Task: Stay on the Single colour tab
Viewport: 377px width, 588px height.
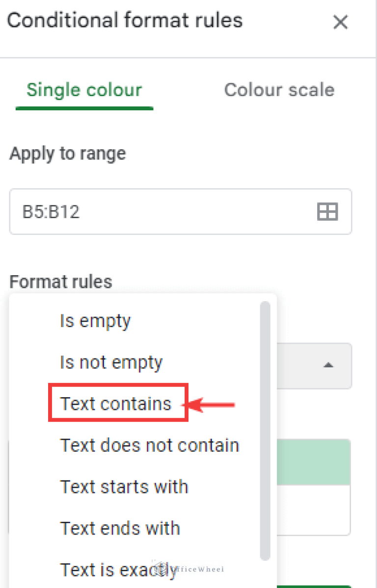Action: pyautogui.click(x=84, y=90)
